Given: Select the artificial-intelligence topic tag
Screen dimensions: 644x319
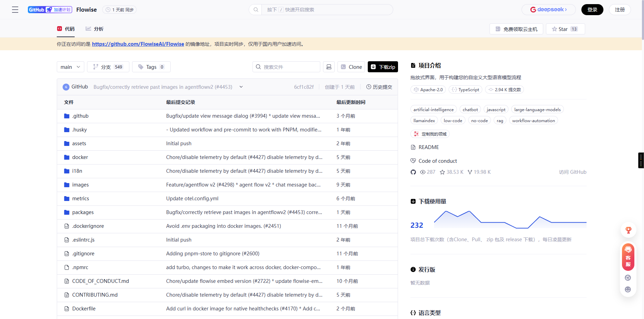Looking at the screenshot, I should pyautogui.click(x=433, y=109).
